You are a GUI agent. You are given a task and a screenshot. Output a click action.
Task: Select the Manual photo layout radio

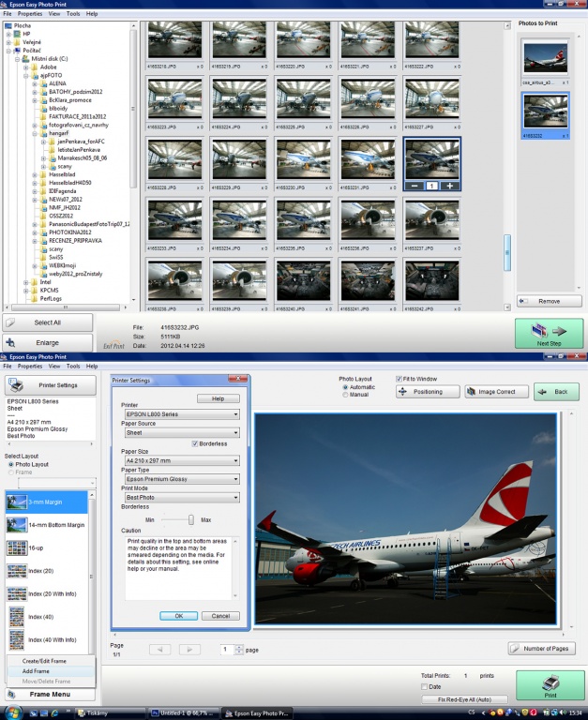tap(345, 395)
